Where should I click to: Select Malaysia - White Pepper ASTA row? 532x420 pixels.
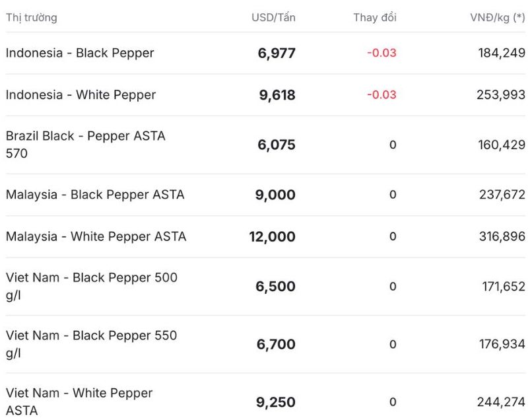(x=96, y=236)
